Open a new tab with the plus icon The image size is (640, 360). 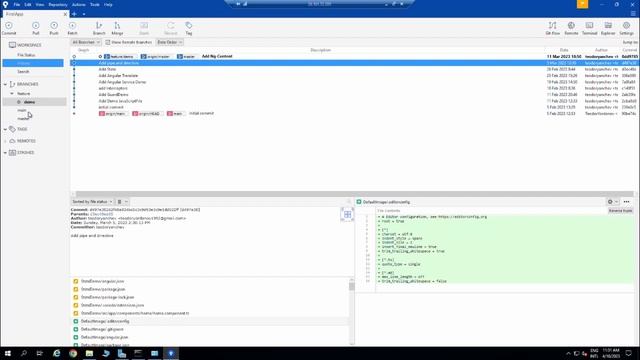(x=74, y=14)
